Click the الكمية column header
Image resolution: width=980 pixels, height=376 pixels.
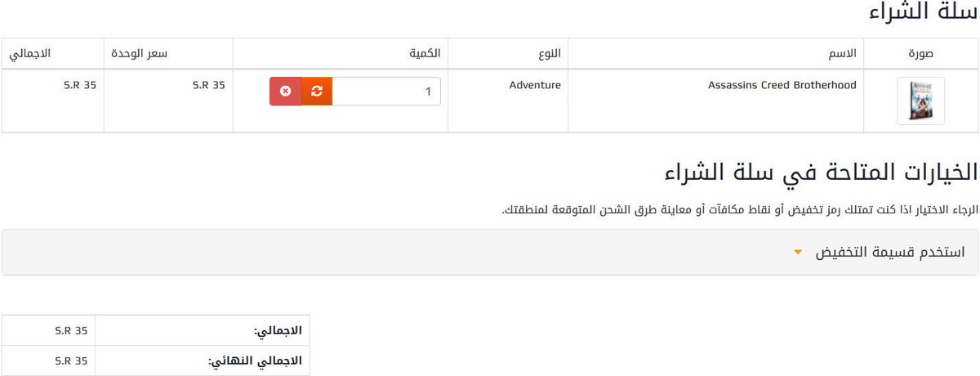(x=425, y=53)
